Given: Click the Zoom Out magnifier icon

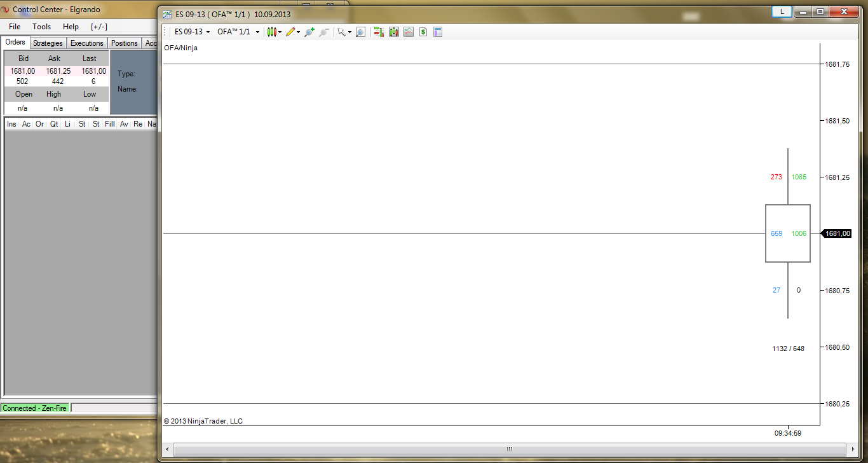Looking at the screenshot, I should point(324,32).
